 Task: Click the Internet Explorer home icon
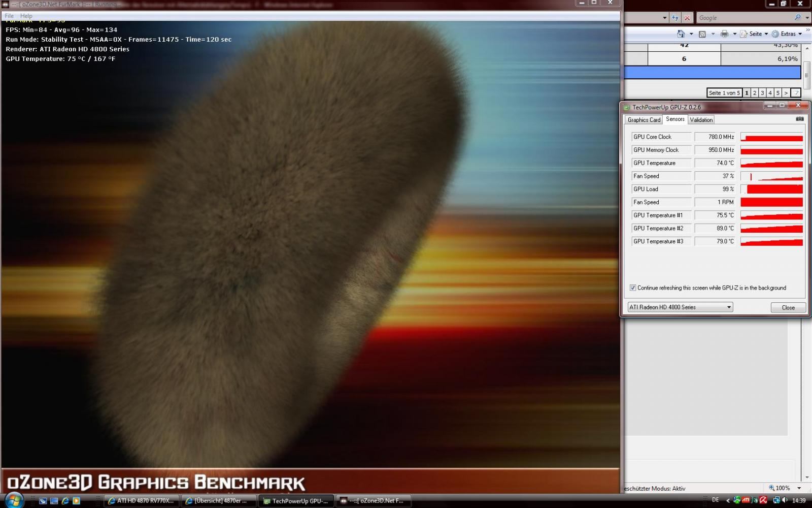point(681,34)
